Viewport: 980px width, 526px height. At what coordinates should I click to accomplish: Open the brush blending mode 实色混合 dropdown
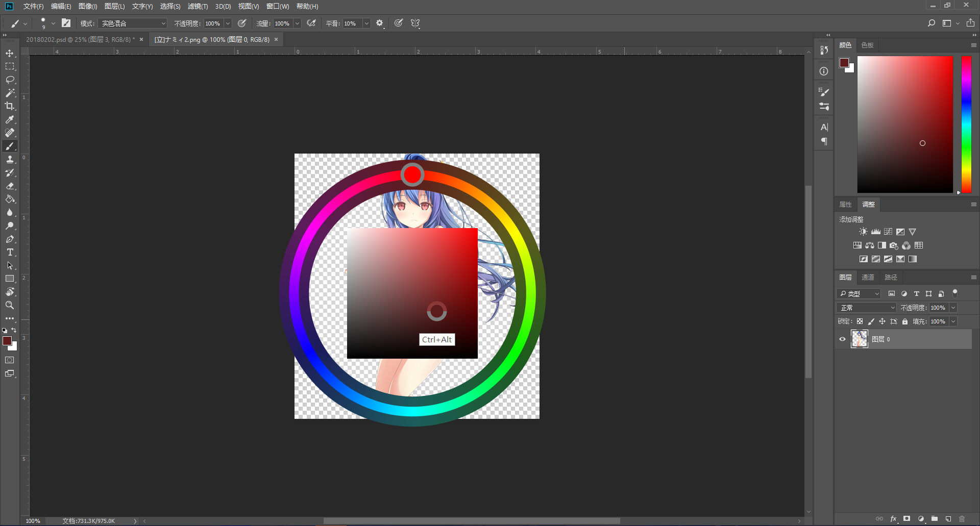coord(133,23)
